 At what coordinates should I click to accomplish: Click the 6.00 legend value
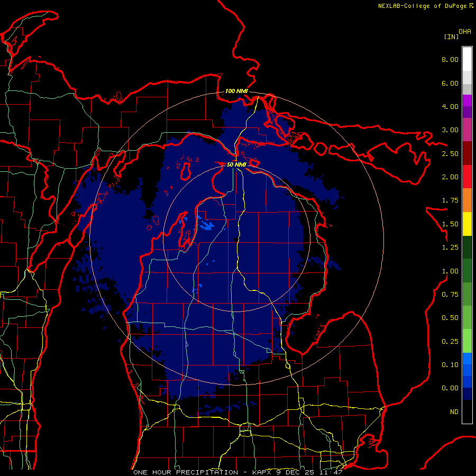coord(450,83)
